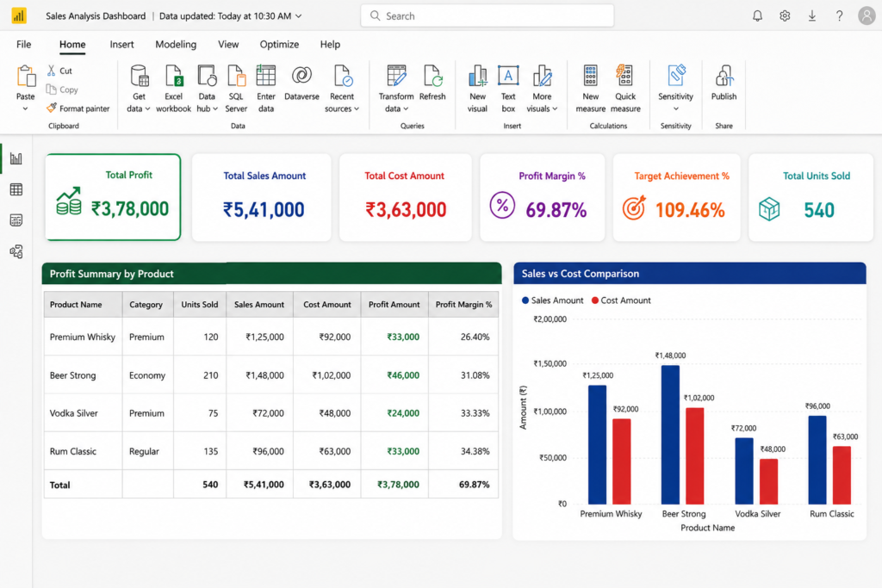The width and height of the screenshot is (882, 588).
Task: Sort by Category column header
Action: pos(147,304)
